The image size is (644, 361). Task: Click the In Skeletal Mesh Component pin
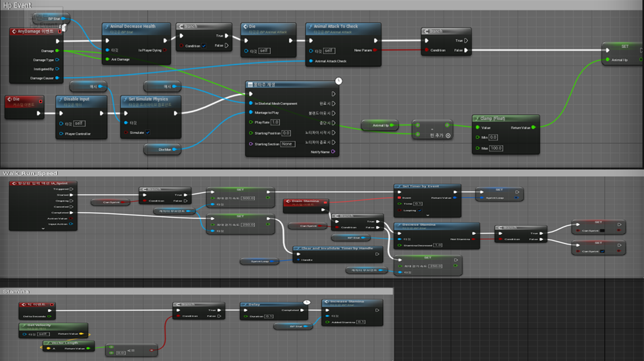tap(251, 104)
